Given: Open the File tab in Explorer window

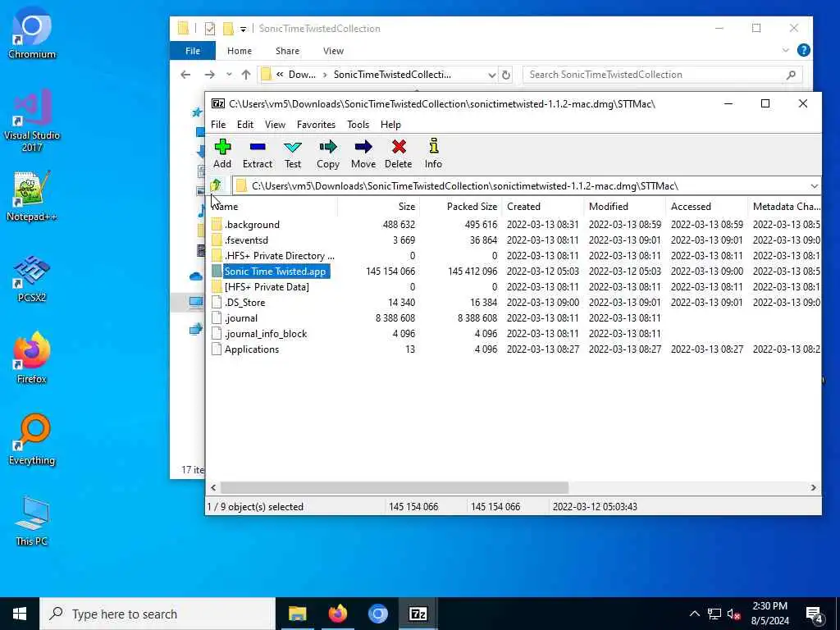Looking at the screenshot, I should point(192,51).
